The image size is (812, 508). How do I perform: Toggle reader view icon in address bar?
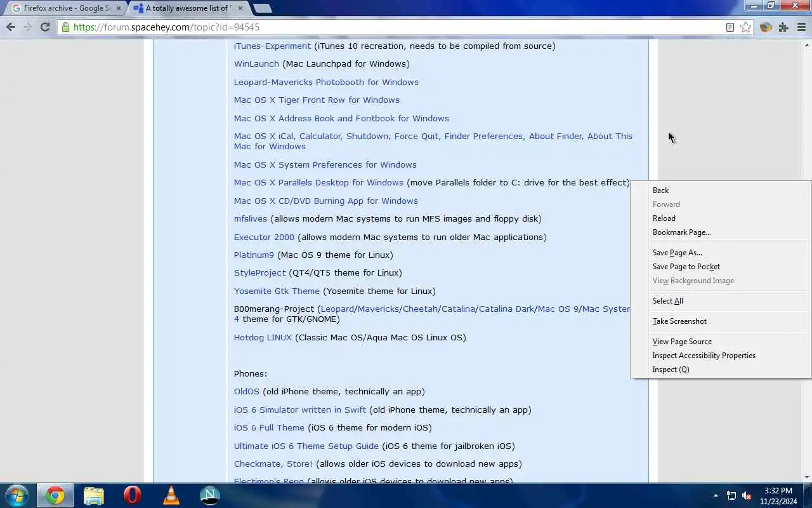730,27
